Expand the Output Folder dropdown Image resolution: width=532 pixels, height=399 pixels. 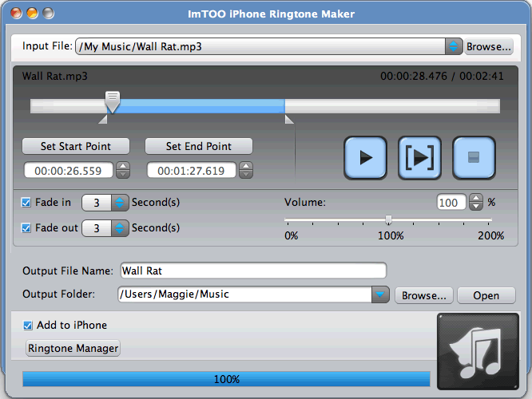coord(380,294)
